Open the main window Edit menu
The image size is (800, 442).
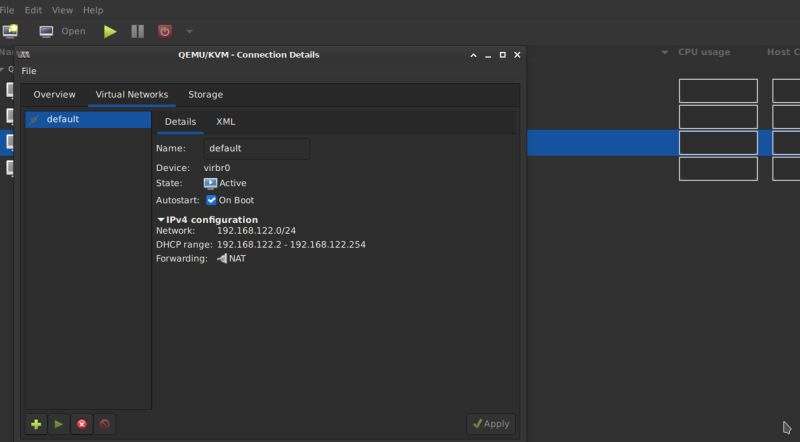pyautogui.click(x=33, y=10)
